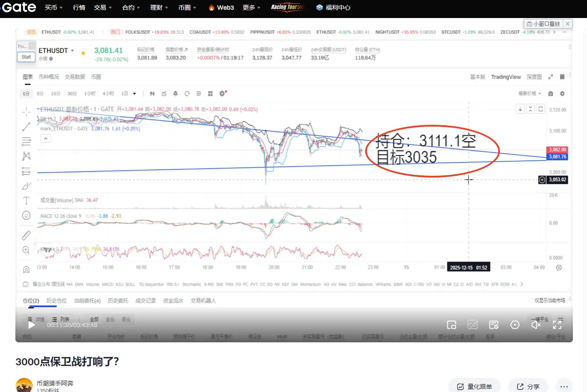Select the trend line drawing tool
The width and height of the screenshot is (587, 392).
click(x=26, y=127)
